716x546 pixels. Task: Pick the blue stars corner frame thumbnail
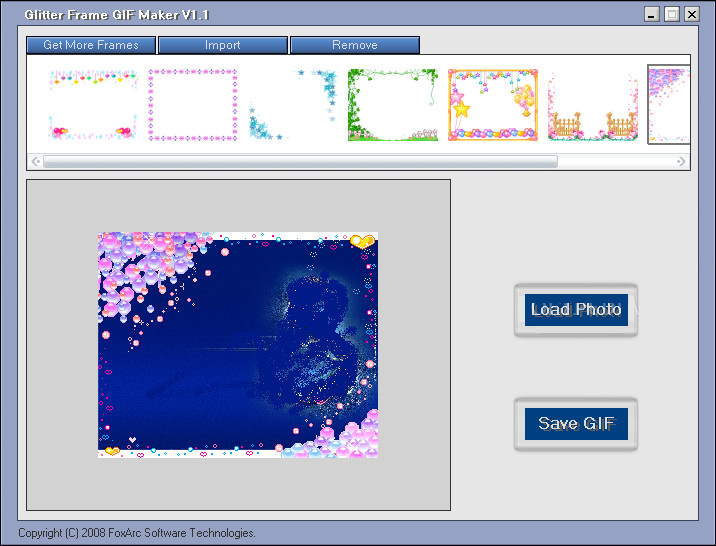pos(293,105)
